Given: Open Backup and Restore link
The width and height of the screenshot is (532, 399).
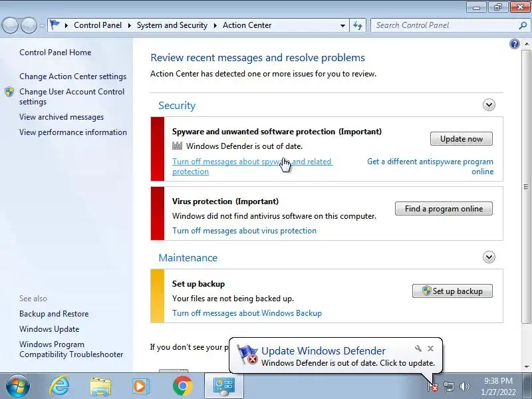Looking at the screenshot, I should pos(54,314).
